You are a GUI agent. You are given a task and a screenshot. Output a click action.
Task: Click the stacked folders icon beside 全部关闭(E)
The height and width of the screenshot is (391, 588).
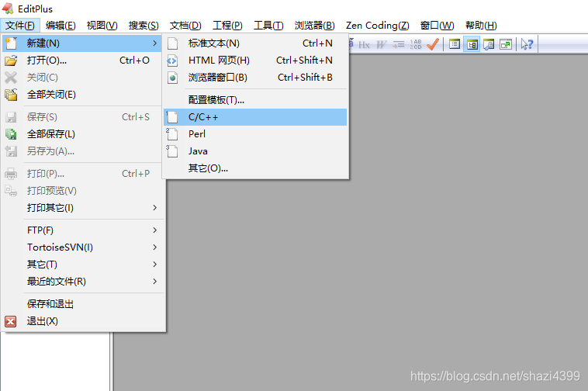(11, 95)
